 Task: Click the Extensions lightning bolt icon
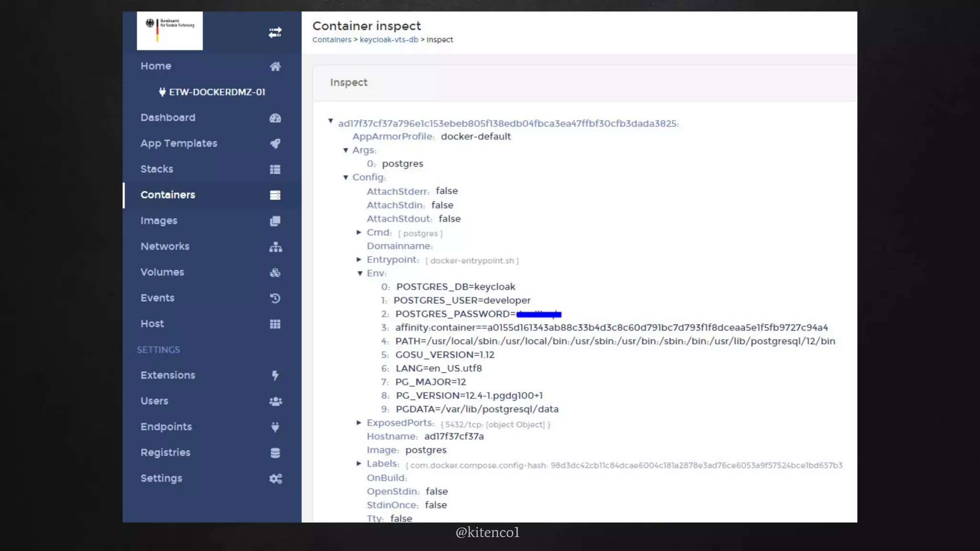click(x=275, y=375)
